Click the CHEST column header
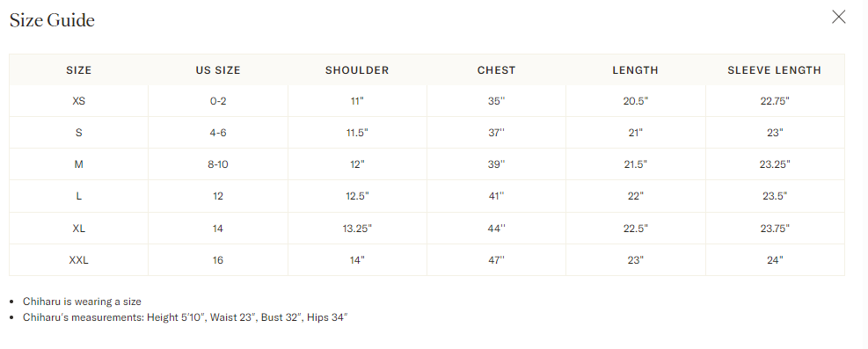This screenshot has height=349, width=868. [497, 70]
